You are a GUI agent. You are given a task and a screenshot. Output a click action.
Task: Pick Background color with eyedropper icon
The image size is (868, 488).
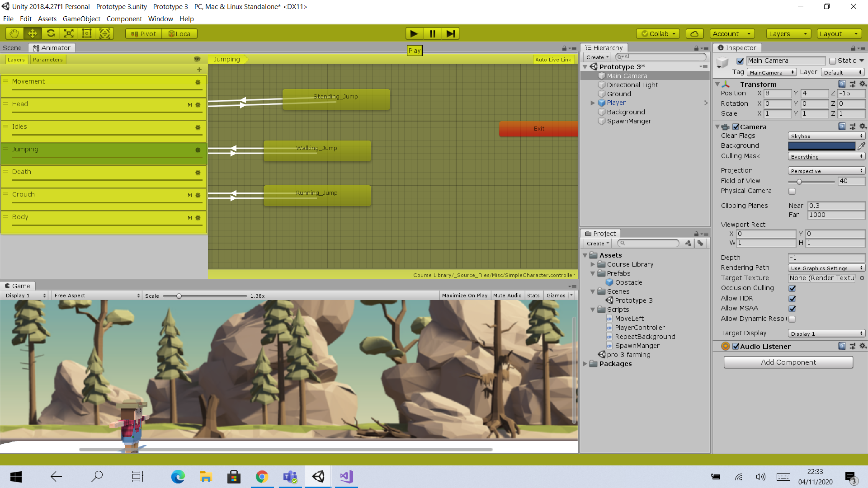[x=861, y=145]
